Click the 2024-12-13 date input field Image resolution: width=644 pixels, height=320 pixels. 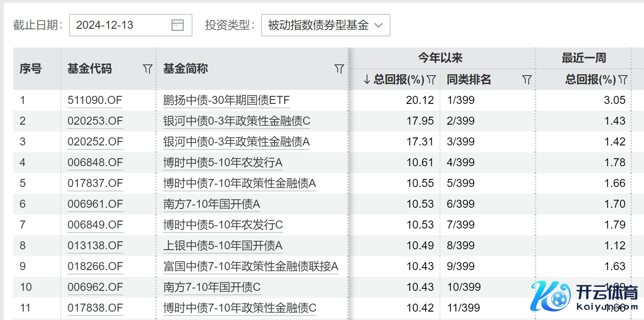[131, 25]
